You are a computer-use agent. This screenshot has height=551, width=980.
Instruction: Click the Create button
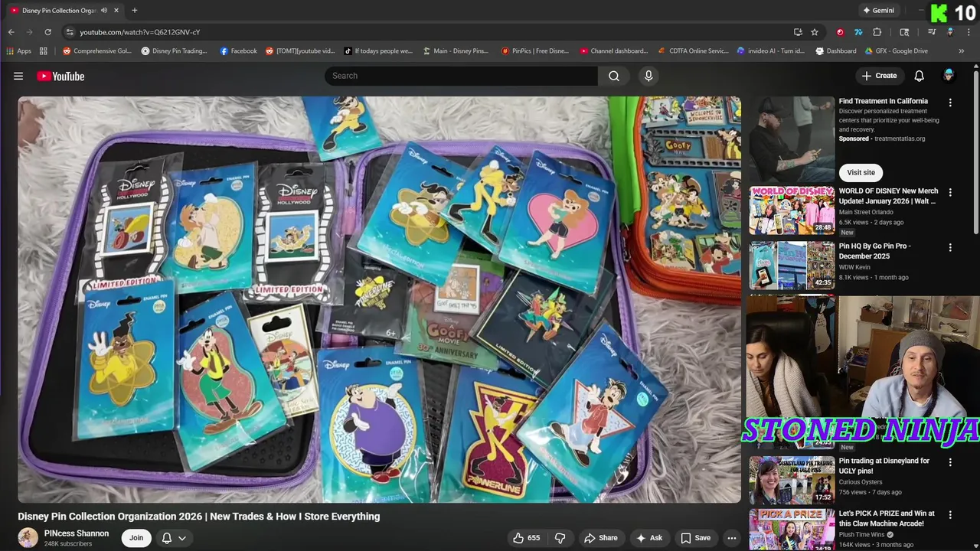[879, 76]
